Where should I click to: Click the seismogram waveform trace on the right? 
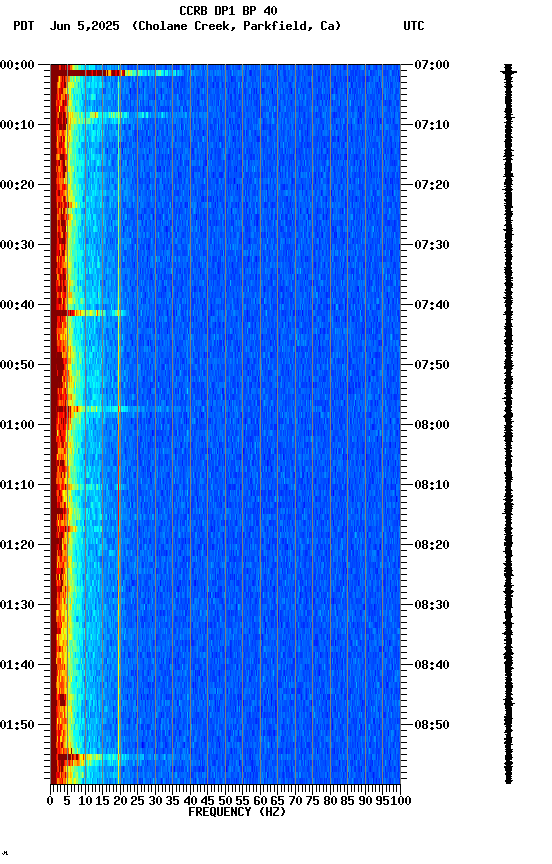pyautogui.click(x=508, y=424)
